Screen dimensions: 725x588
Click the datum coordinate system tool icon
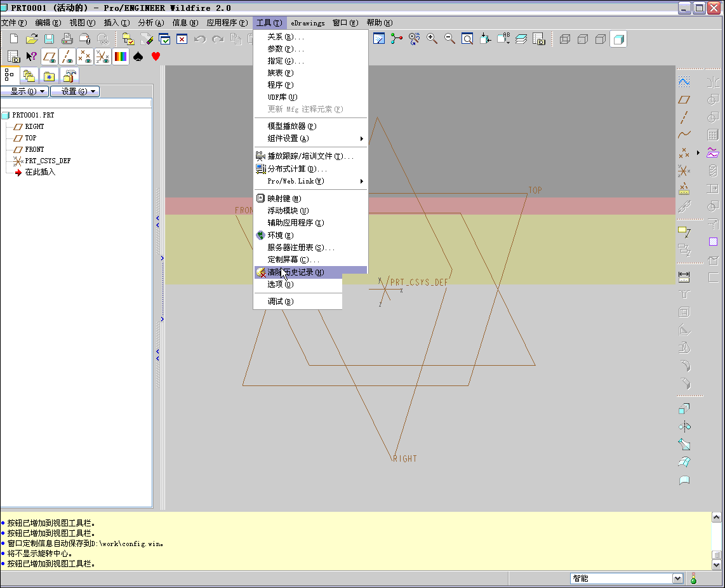tap(684, 171)
